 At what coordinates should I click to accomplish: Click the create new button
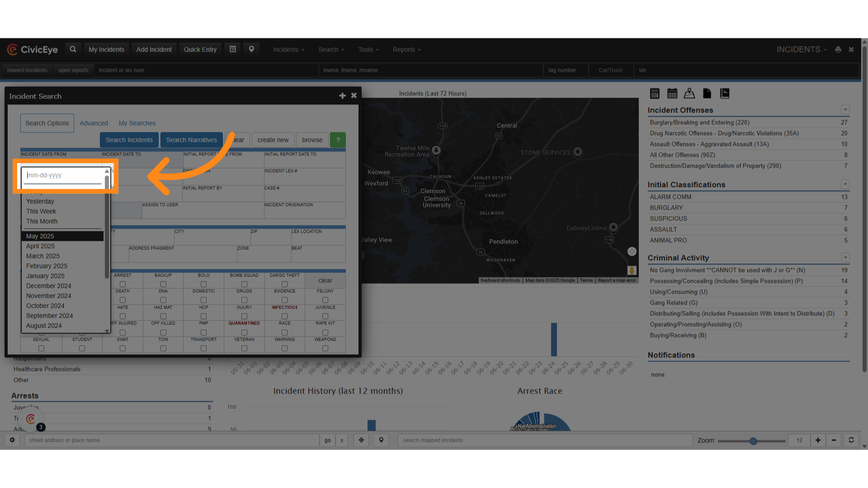click(x=273, y=140)
